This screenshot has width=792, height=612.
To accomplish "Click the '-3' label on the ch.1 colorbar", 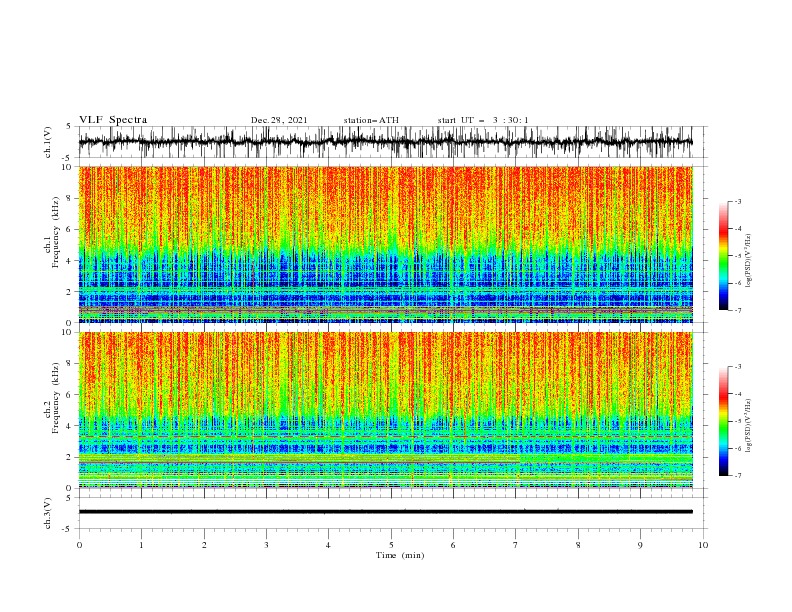I will (x=737, y=201).
